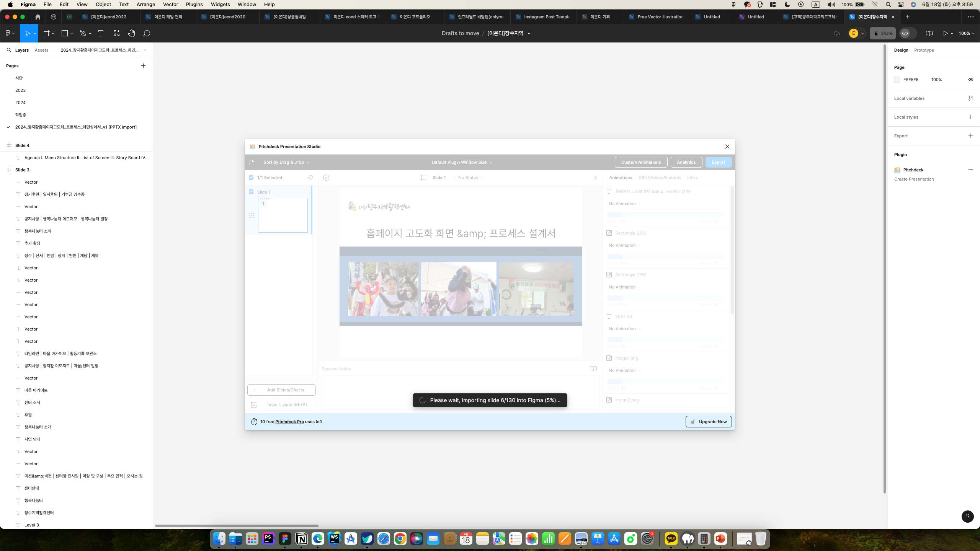Open the GIFs/Videos/Embeds tab

point(660,178)
